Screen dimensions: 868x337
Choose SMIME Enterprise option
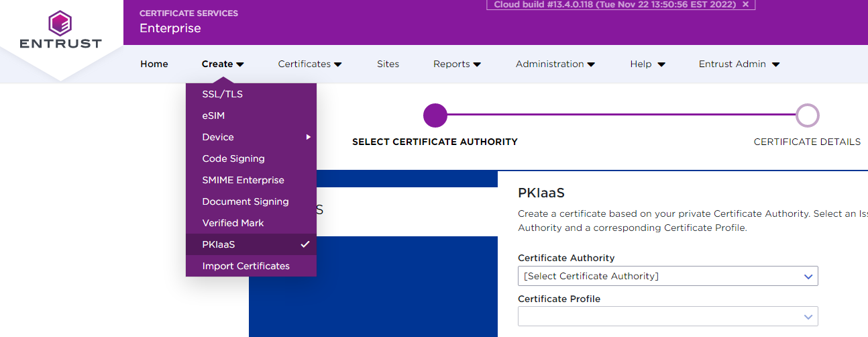243,180
